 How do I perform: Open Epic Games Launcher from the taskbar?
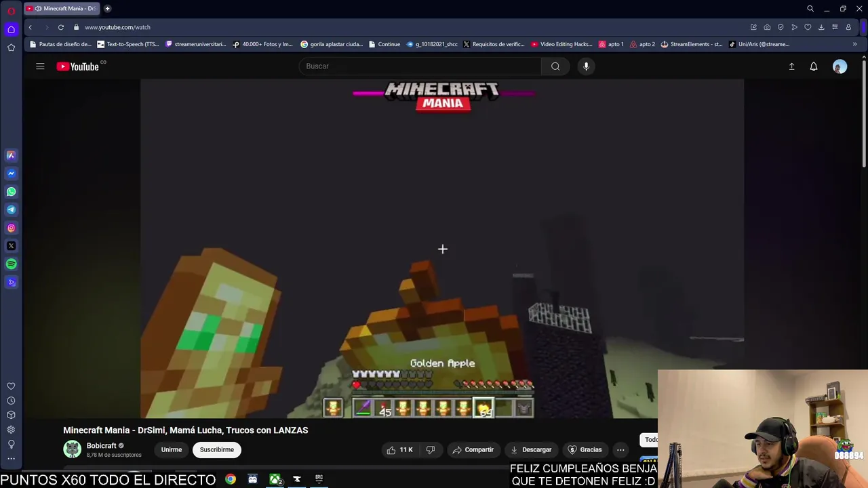tap(319, 479)
